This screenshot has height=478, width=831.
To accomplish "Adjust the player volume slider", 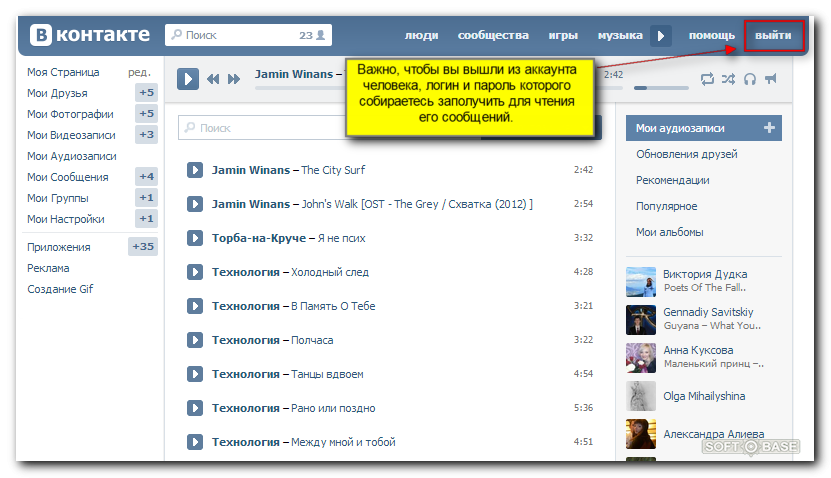I will (x=660, y=88).
